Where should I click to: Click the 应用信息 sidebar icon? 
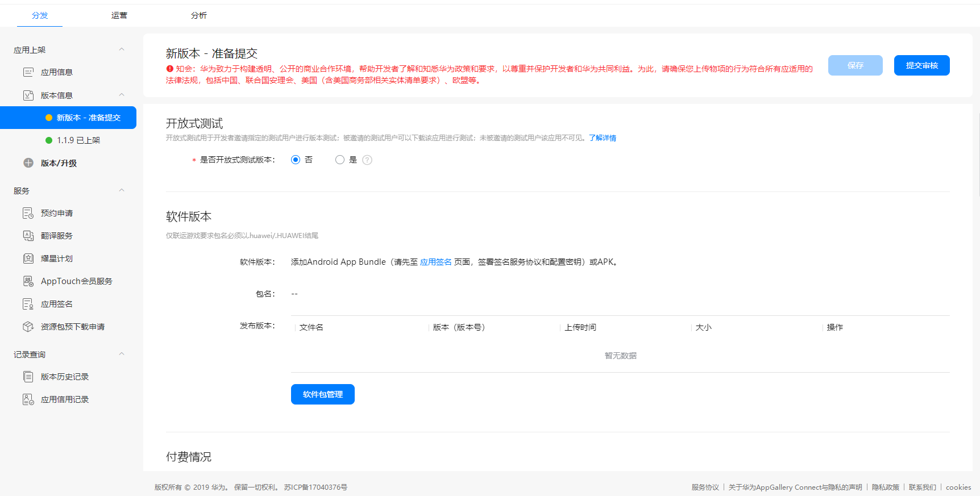(28, 72)
